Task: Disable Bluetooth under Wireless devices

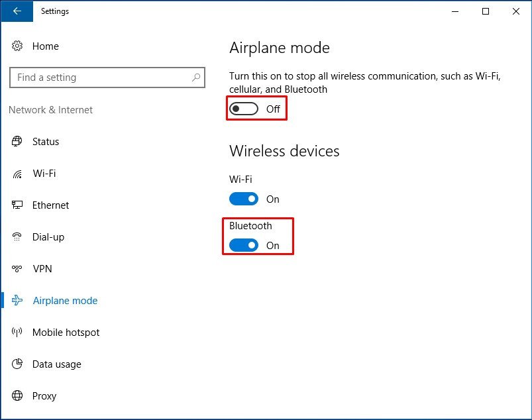Action: [243, 245]
